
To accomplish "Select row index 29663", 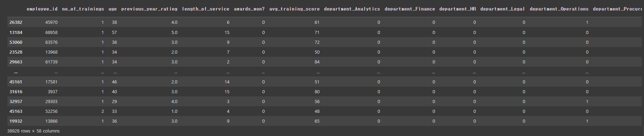I will click(x=16, y=62).
